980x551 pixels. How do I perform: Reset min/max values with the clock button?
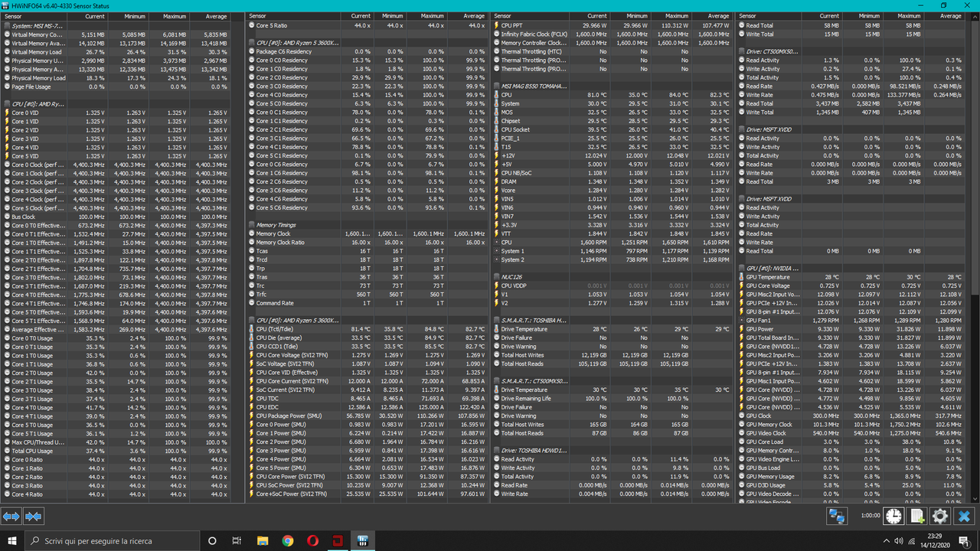(893, 517)
